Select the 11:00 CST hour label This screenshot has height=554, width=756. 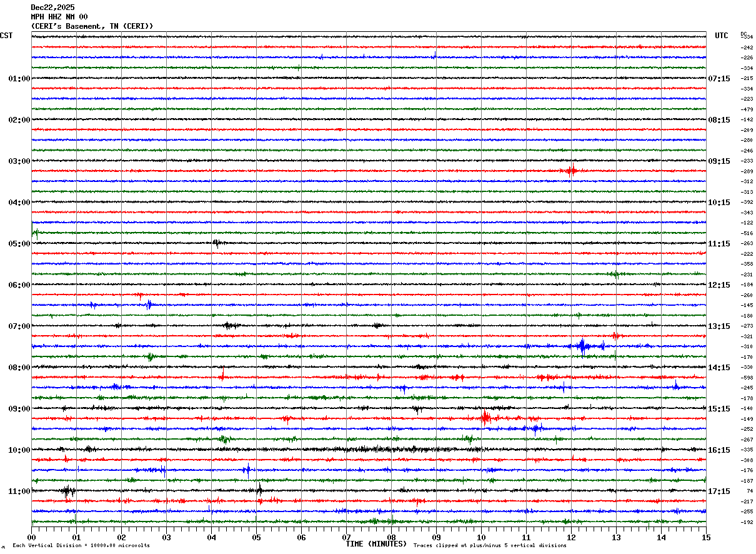pyautogui.click(x=19, y=491)
